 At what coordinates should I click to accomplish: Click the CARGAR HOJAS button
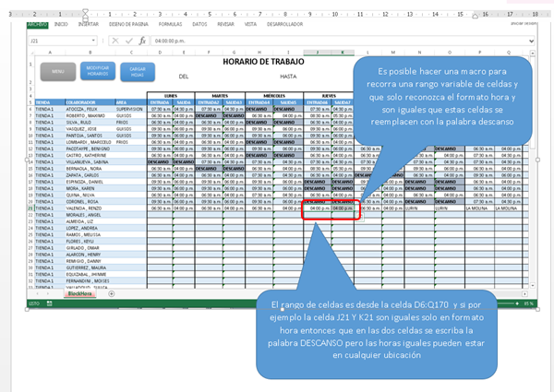tap(138, 72)
